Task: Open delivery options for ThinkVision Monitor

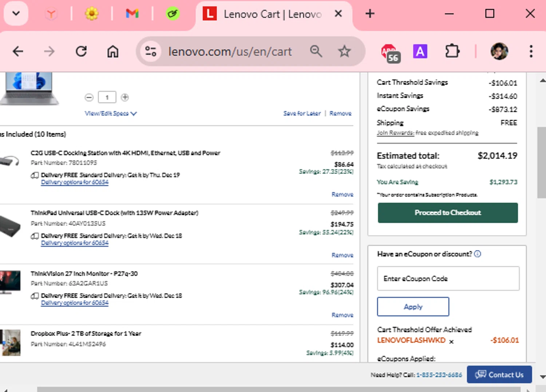Action: (75, 303)
